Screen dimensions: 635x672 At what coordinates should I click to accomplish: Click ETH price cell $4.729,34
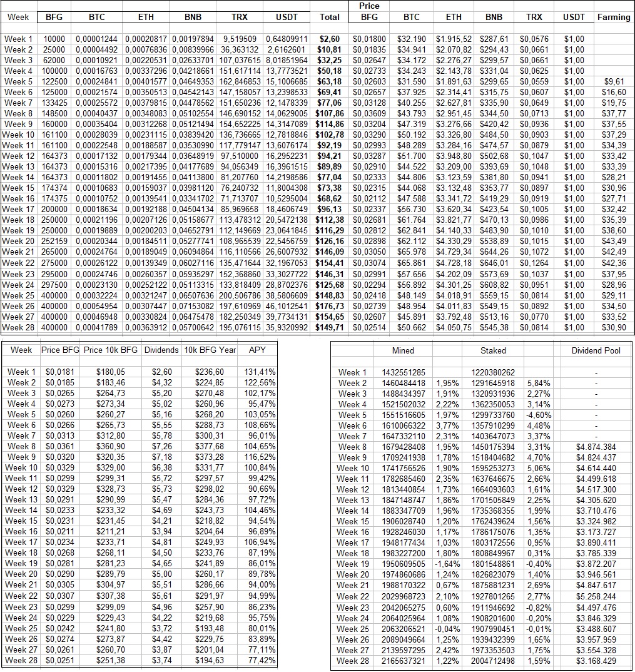pos(454,252)
